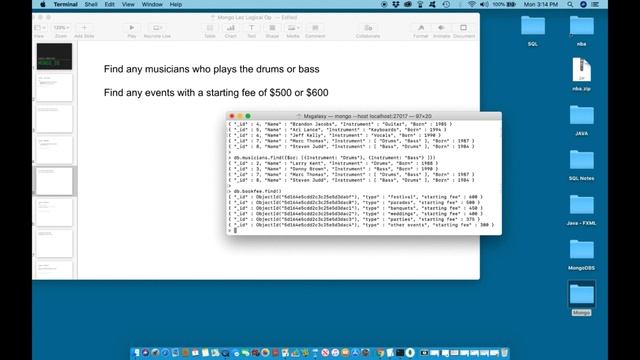This screenshot has height=360, width=640.
Task: Click the text about starting fee $500 or $600
Action: coord(216,93)
